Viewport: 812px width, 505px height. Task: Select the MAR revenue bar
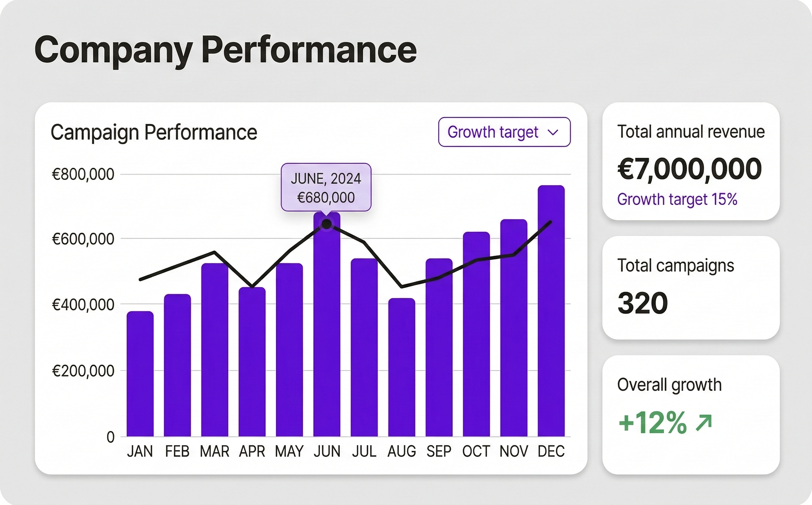(x=215, y=351)
